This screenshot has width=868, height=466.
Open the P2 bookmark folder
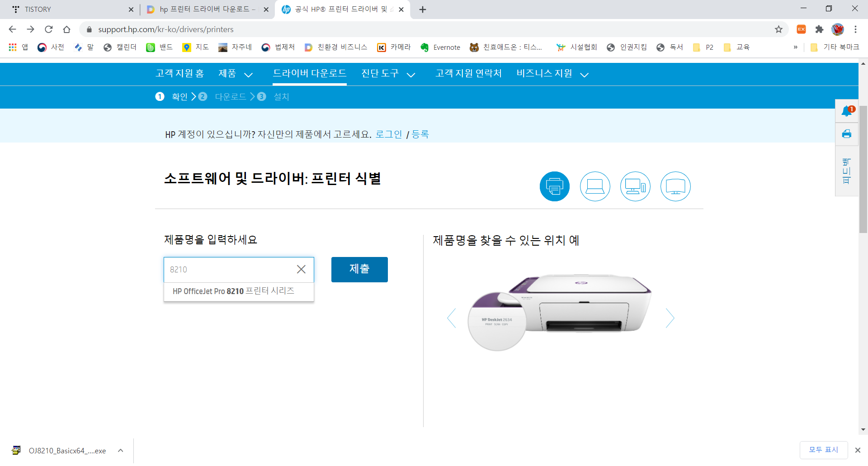pos(703,47)
